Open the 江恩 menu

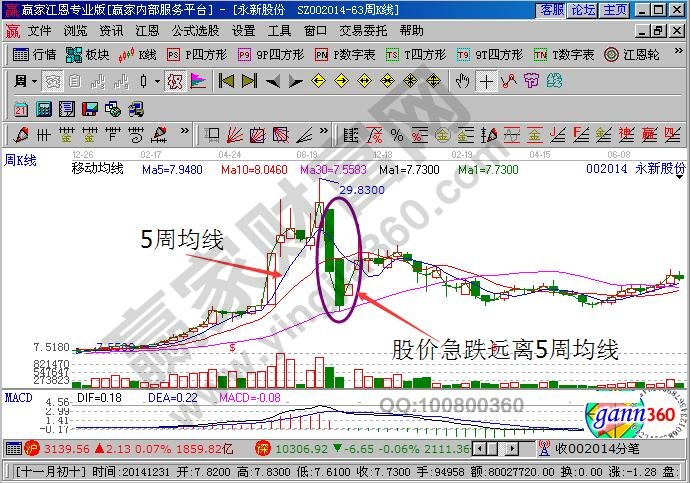(x=147, y=30)
